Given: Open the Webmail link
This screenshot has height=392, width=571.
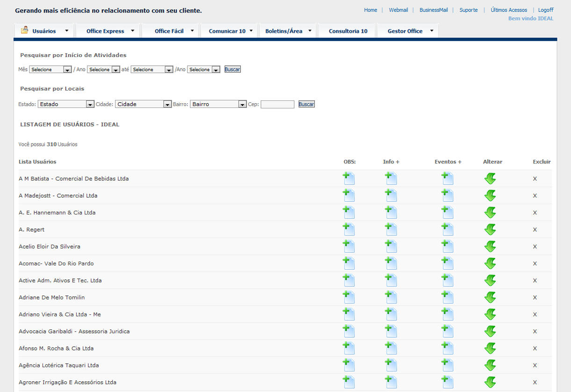Looking at the screenshot, I should click(398, 10).
